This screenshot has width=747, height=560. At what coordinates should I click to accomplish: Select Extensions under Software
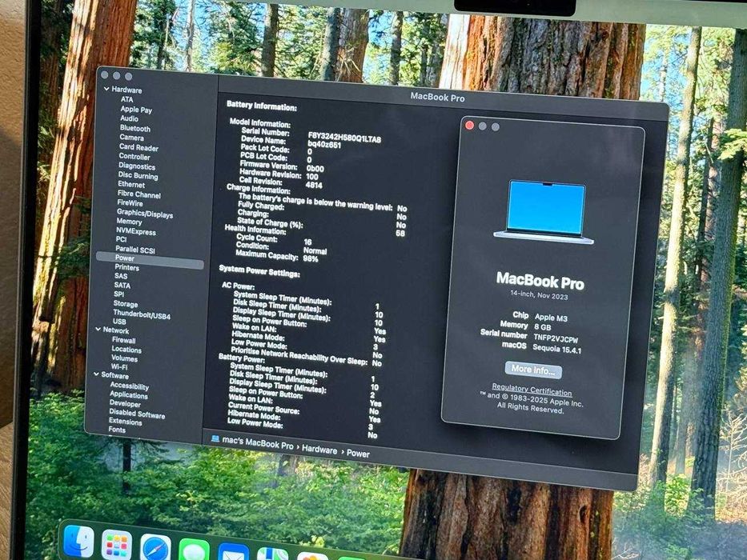(x=125, y=422)
